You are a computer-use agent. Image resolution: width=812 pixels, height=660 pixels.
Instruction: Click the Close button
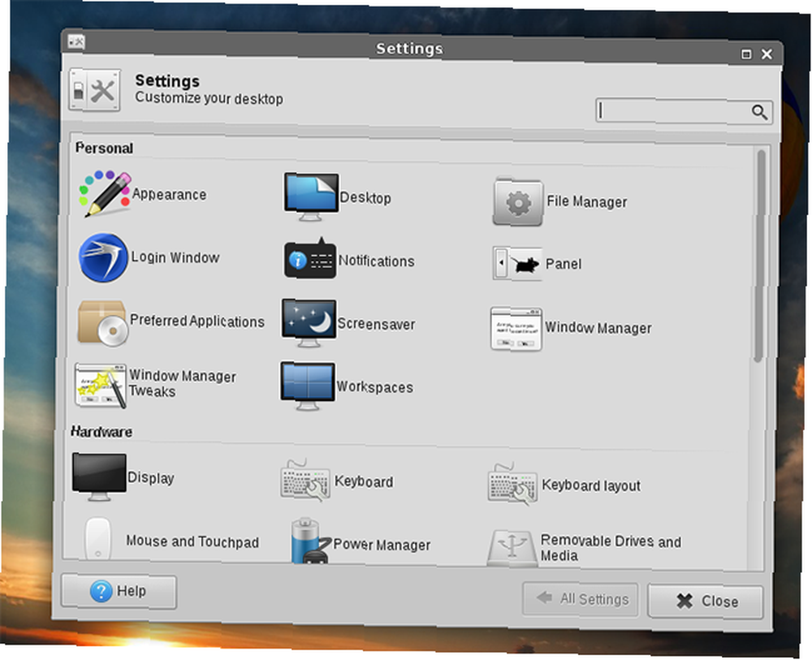coord(706,601)
